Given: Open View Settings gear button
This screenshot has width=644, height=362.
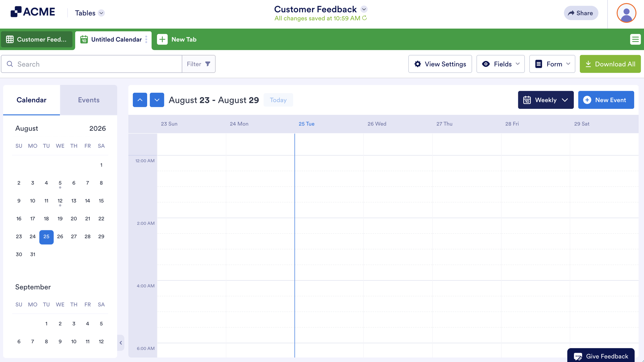Looking at the screenshot, I should point(440,64).
